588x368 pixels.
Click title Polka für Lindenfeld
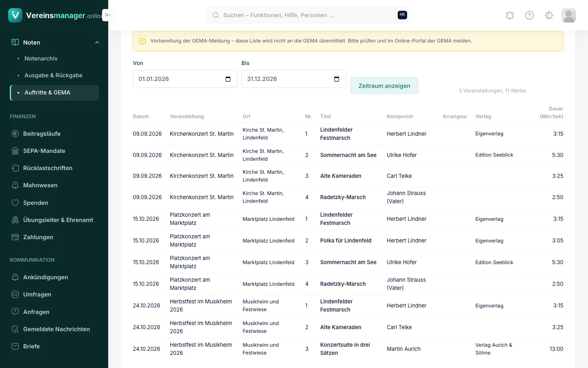[x=346, y=240]
